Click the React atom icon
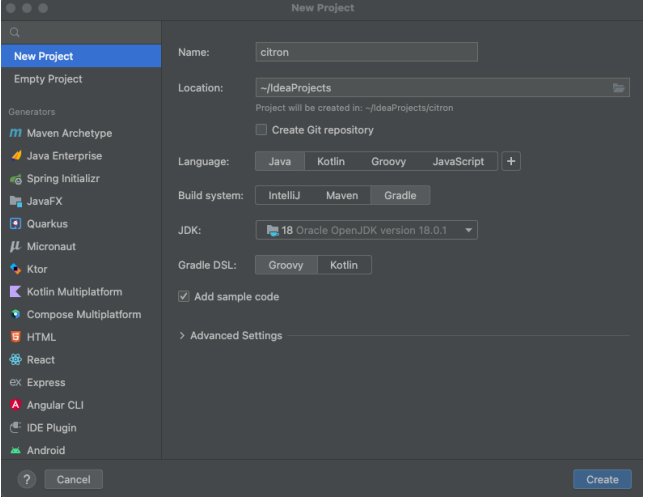 [16, 360]
